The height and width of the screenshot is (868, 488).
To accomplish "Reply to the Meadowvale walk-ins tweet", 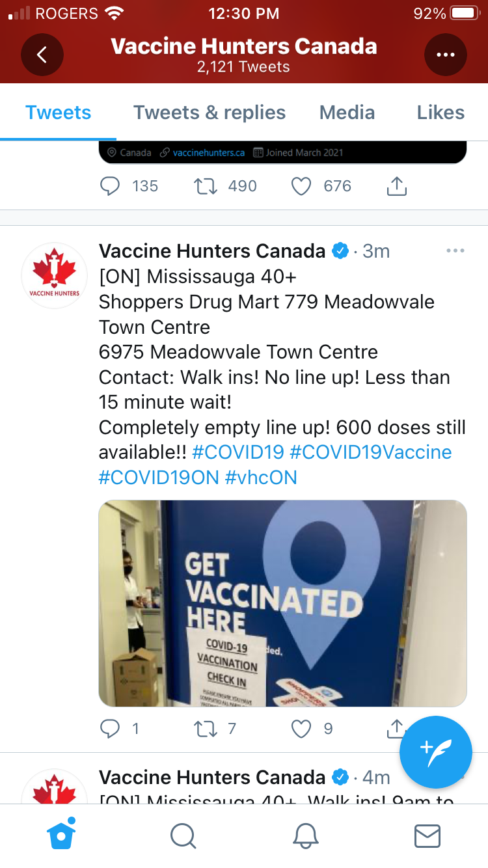I will tap(110, 729).
